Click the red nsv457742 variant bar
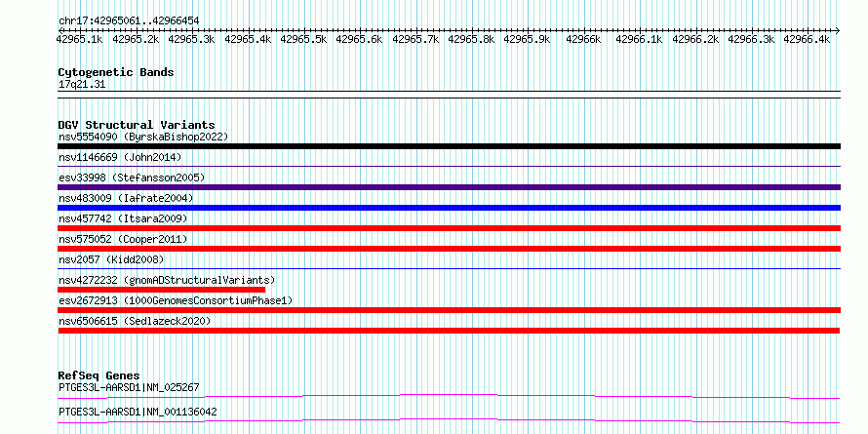This screenshot has height=434, width=868. (x=449, y=228)
